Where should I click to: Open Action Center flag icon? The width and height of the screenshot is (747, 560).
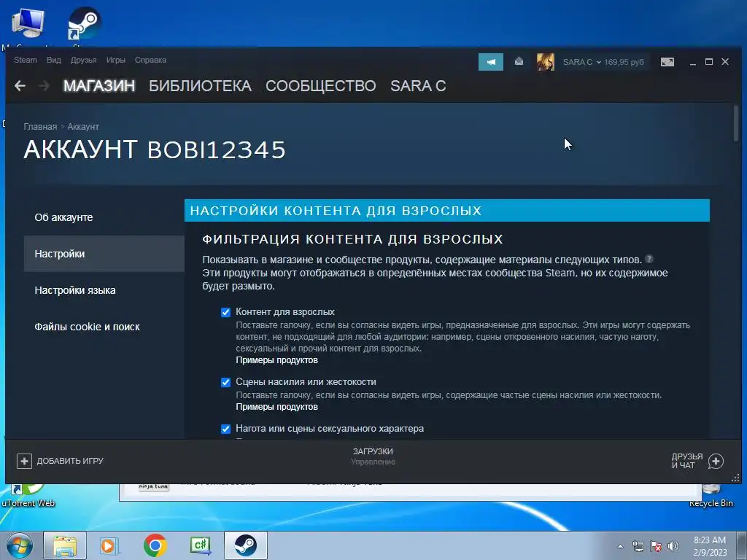click(656, 546)
